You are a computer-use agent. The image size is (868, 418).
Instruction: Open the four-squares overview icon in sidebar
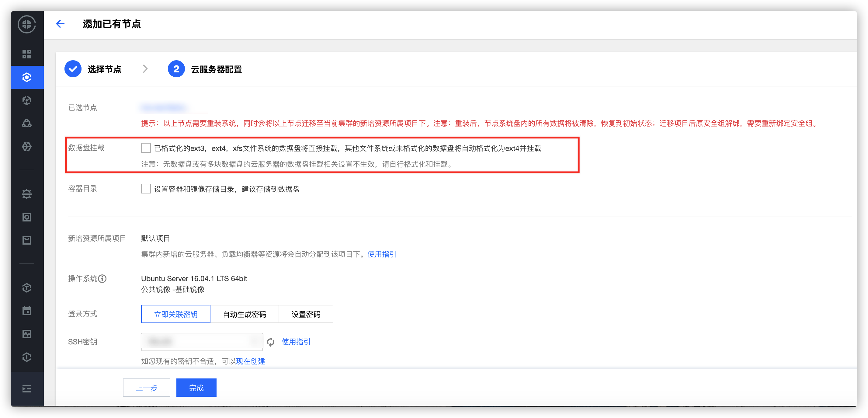click(x=27, y=54)
